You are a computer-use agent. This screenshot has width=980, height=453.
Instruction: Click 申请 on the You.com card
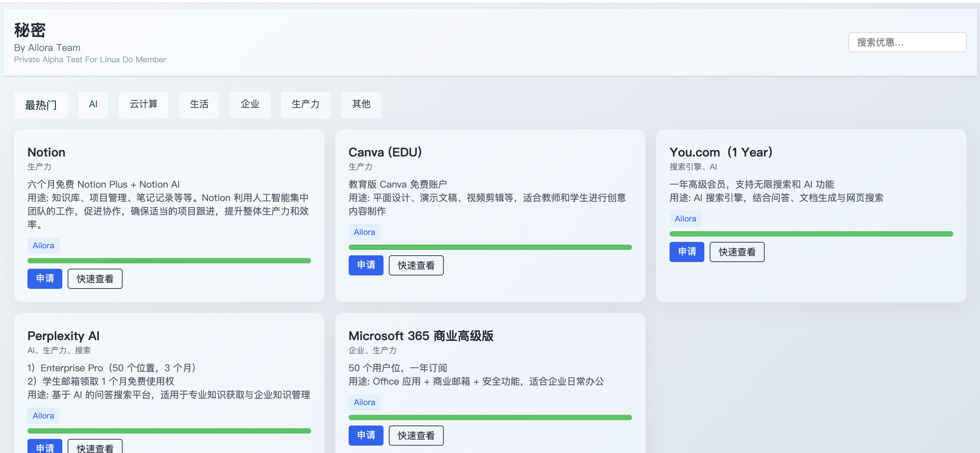tap(687, 252)
